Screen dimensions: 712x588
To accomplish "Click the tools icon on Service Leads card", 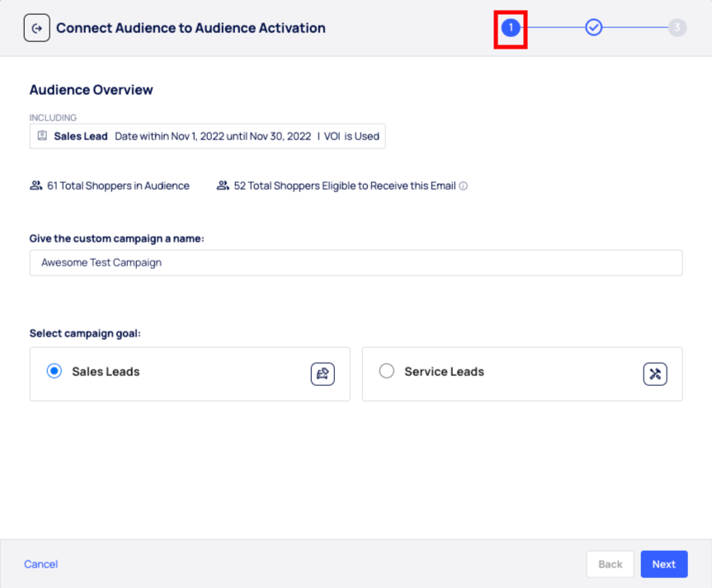I will tap(655, 374).
